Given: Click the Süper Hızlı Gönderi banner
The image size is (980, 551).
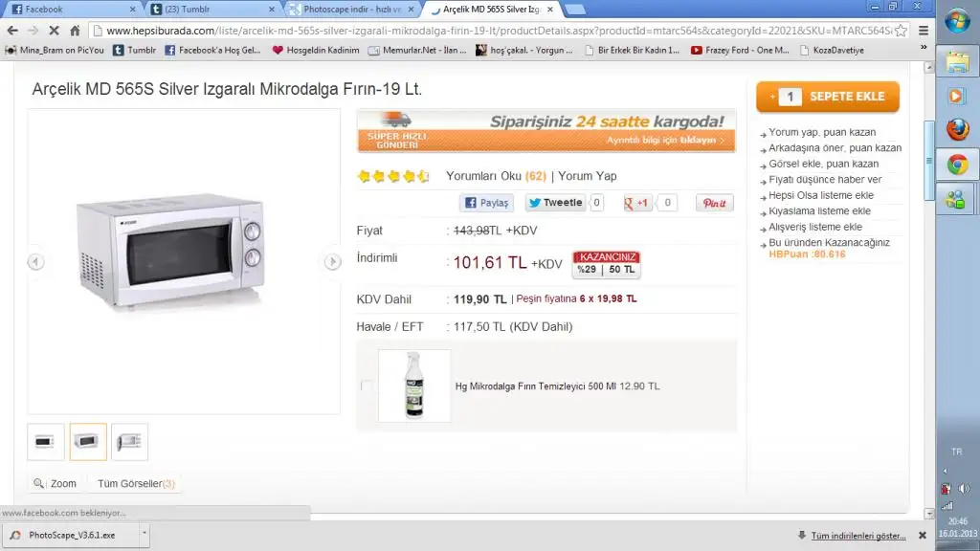Looking at the screenshot, I should (x=546, y=130).
